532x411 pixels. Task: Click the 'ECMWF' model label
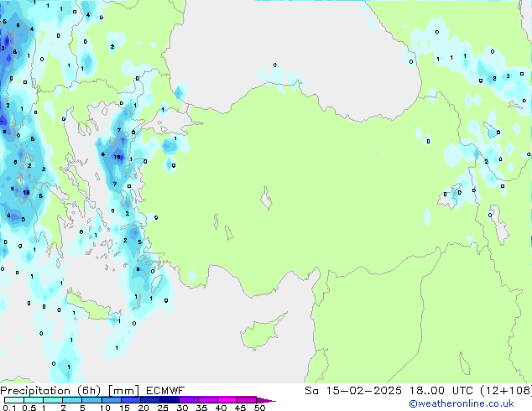(165, 391)
